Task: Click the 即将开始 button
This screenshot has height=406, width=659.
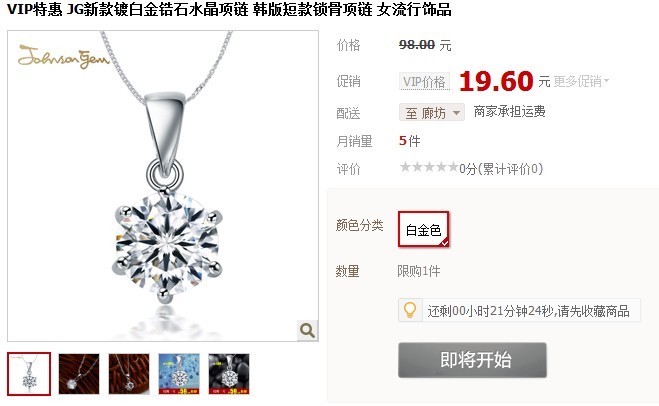Action: 472,360
